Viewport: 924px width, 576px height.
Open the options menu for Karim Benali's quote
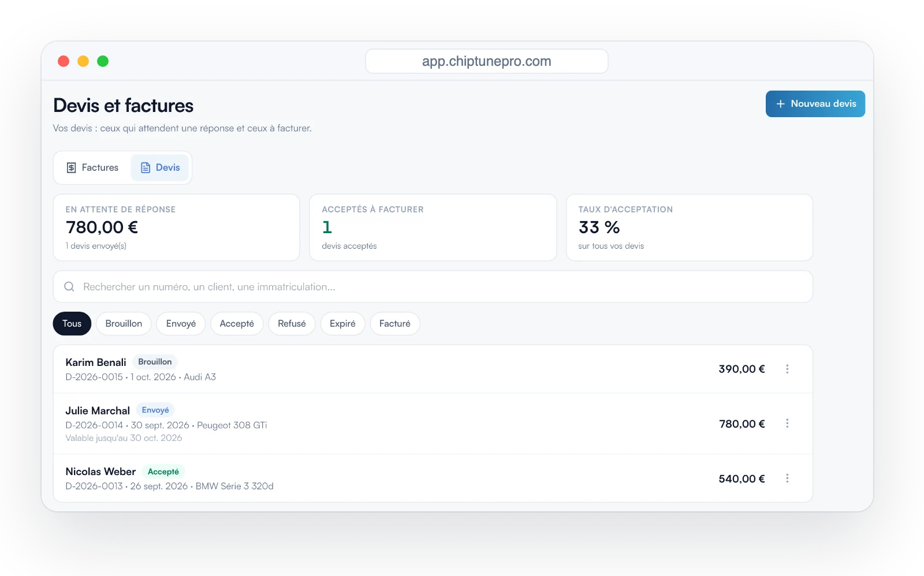(787, 369)
